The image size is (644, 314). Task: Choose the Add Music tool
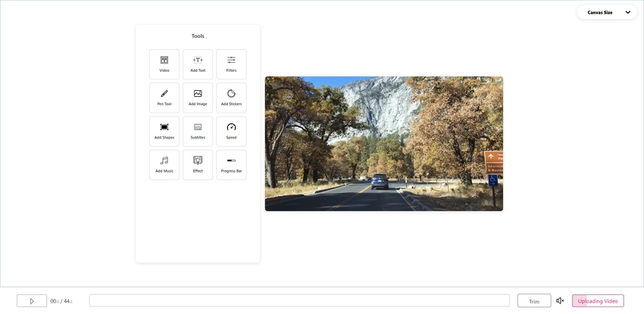point(164,165)
